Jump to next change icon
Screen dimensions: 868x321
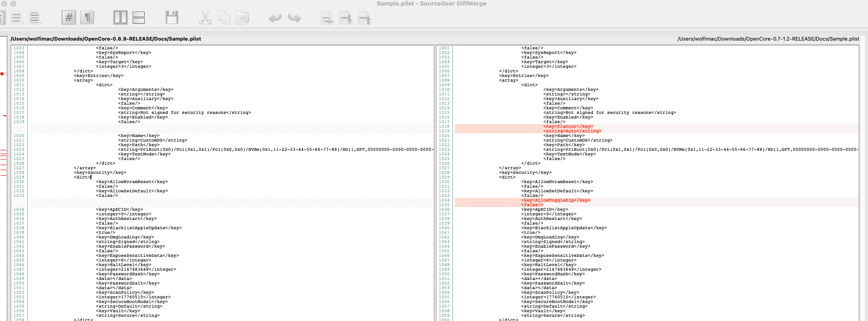[x=346, y=18]
